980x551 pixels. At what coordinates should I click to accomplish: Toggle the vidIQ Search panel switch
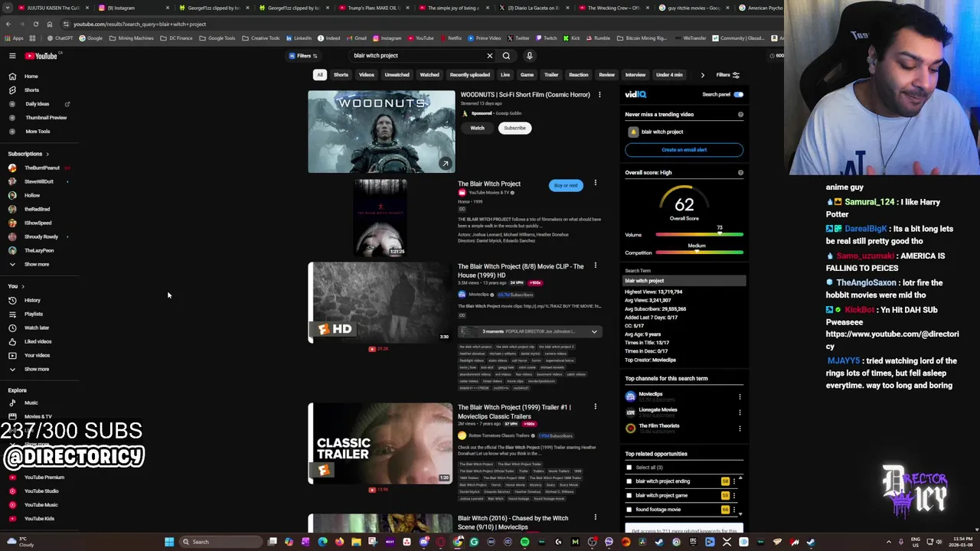tap(738, 95)
